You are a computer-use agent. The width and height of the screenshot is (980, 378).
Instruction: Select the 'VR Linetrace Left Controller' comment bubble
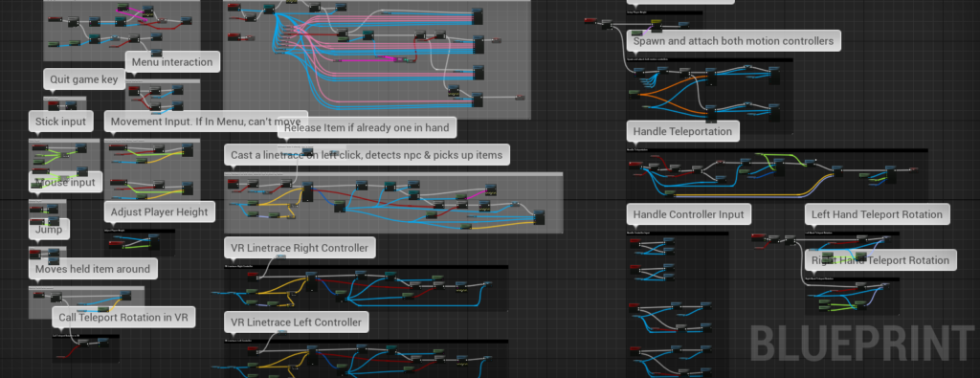click(x=297, y=322)
